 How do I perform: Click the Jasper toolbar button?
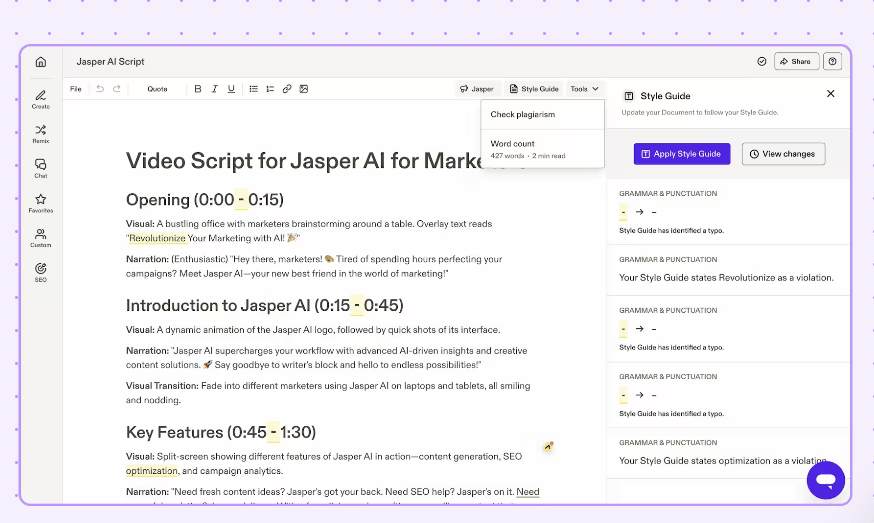point(477,89)
